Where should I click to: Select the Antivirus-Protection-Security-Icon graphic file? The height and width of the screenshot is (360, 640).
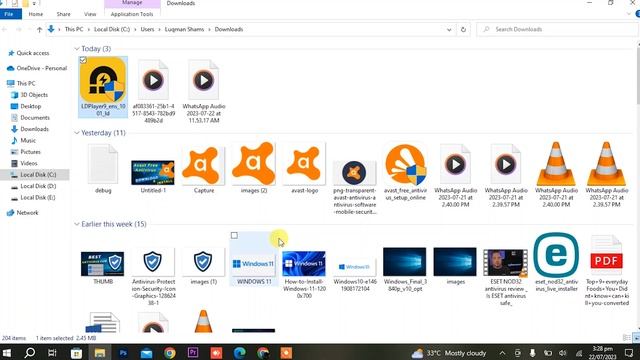point(153,261)
